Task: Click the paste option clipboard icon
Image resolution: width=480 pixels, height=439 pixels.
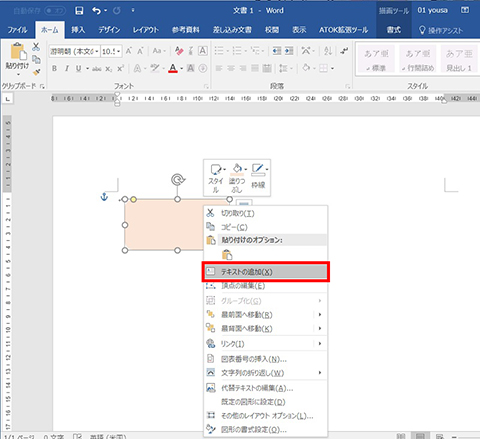Action: point(227,255)
